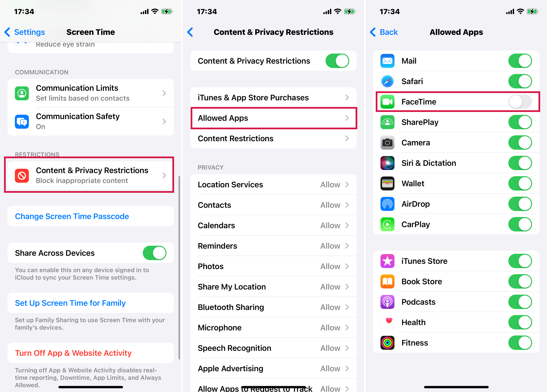
Task: Tap the Camera app icon
Action: coord(387,142)
